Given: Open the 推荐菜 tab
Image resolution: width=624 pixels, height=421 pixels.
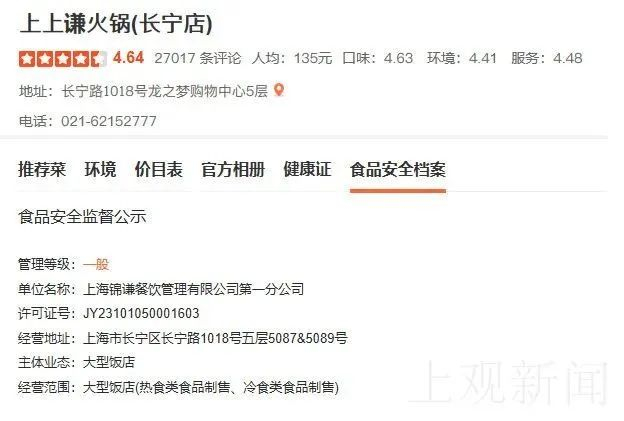Looking at the screenshot, I should tap(42, 170).
